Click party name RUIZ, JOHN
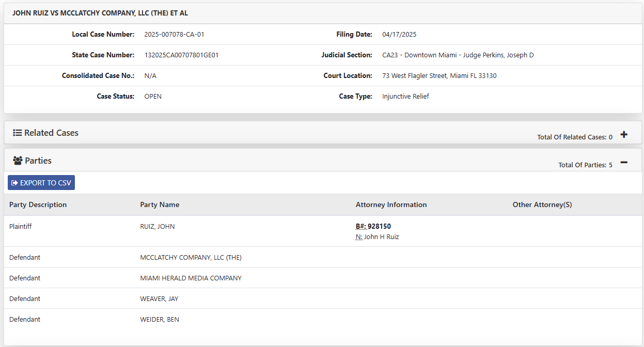644x347 pixels. click(x=158, y=226)
